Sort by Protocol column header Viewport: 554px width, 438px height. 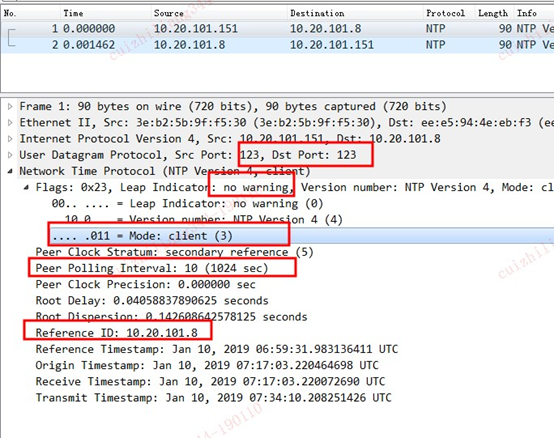point(449,13)
